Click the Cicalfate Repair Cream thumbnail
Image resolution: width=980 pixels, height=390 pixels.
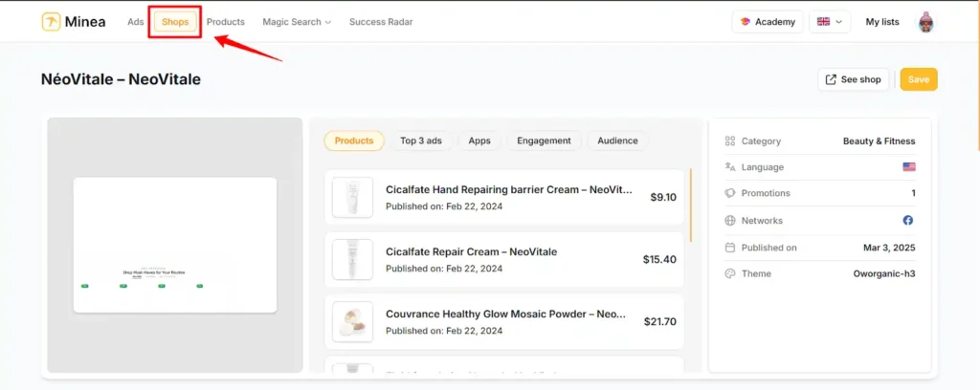pos(352,260)
